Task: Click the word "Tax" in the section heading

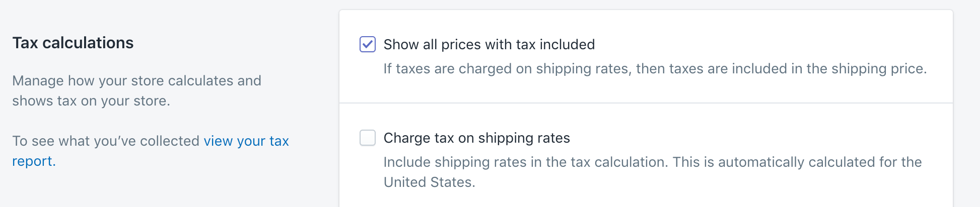Action: click(25, 43)
